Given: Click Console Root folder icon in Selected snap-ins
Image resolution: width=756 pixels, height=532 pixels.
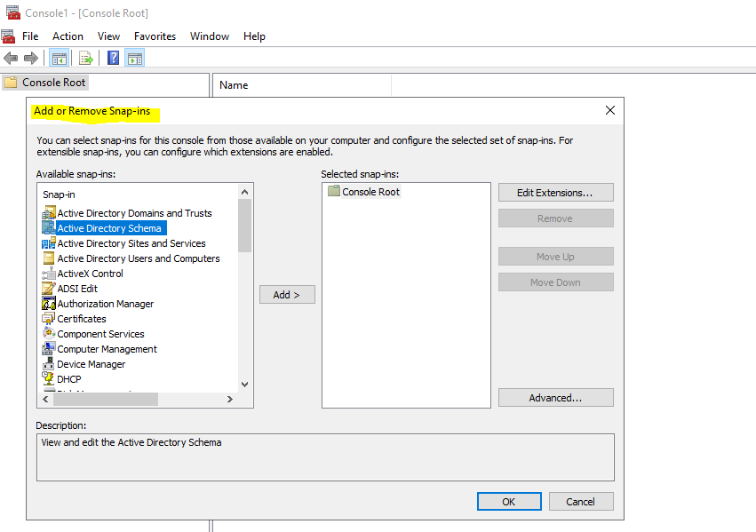Looking at the screenshot, I should pyautogui.click(x=334, y=191).
